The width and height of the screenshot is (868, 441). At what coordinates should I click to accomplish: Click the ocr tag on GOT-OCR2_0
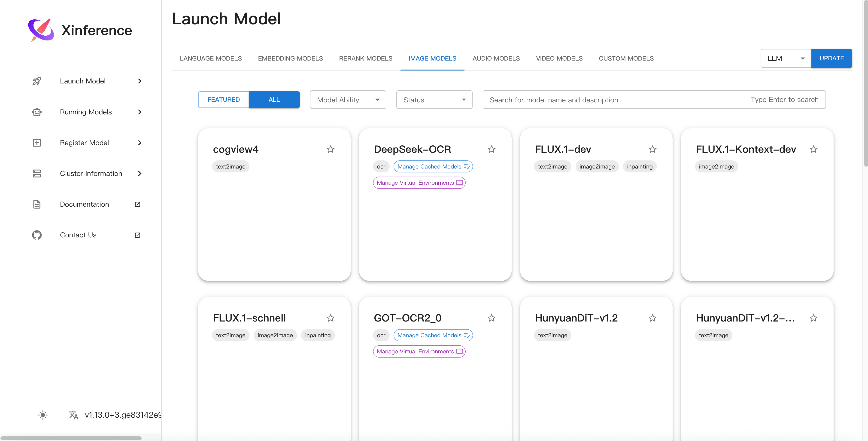381,335
